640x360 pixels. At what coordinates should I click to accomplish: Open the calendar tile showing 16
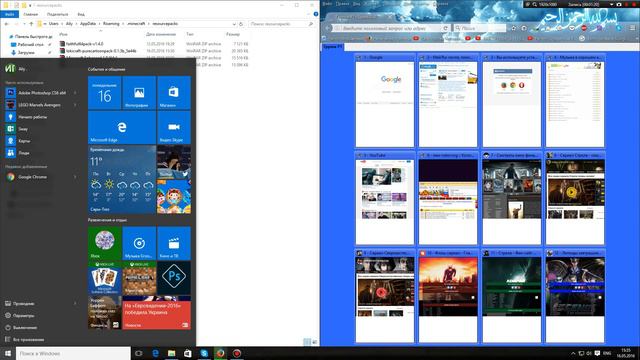(x=104, y=93)
